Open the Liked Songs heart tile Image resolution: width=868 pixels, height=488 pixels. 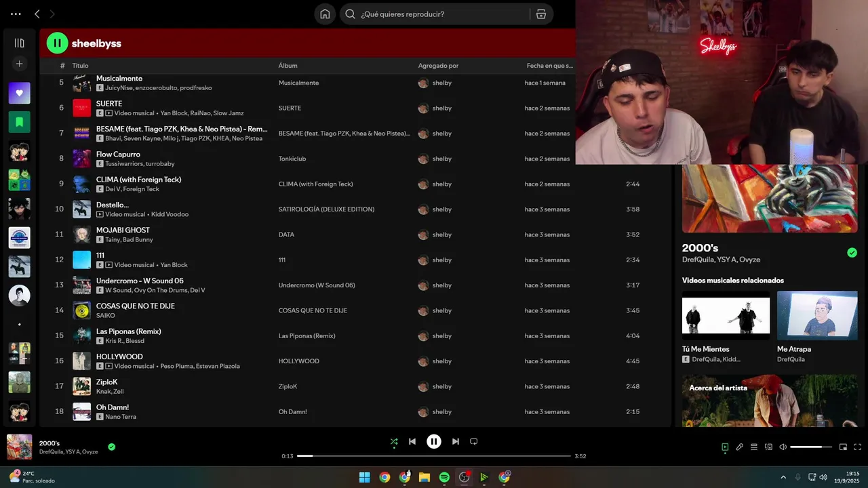pos(19,93)
